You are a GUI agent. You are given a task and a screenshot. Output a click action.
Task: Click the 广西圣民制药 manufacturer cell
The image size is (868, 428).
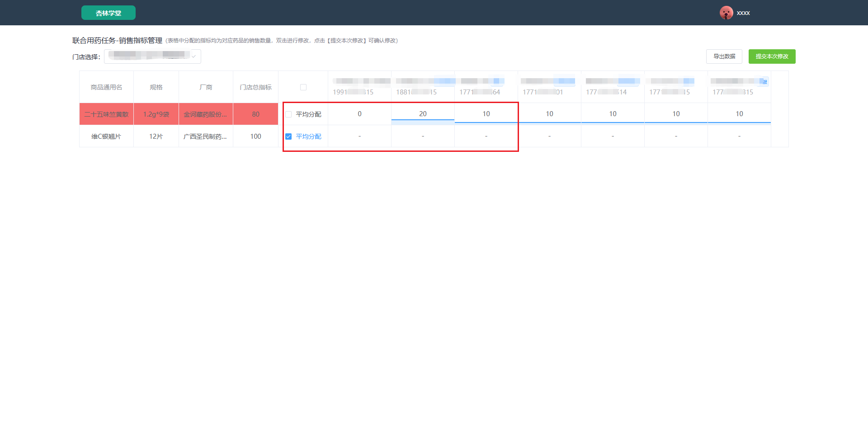coord(206,136)
